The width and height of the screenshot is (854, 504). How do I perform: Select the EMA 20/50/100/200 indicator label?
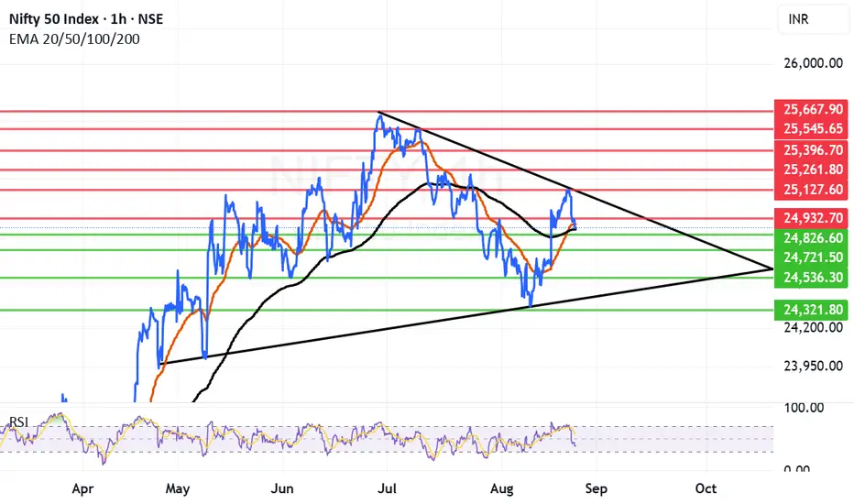(74, 39)
